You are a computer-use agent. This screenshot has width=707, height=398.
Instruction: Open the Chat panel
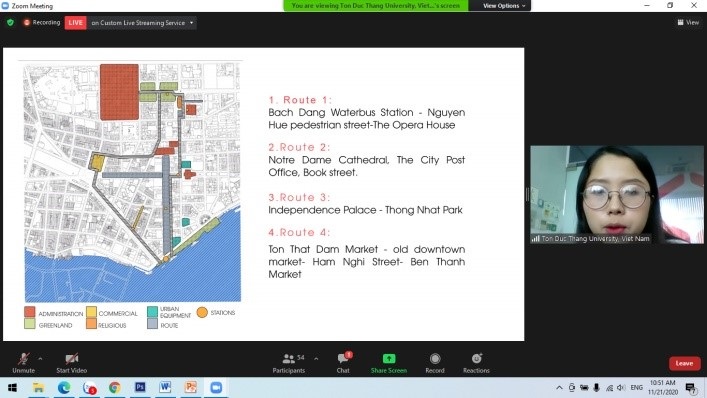[343, 363]
